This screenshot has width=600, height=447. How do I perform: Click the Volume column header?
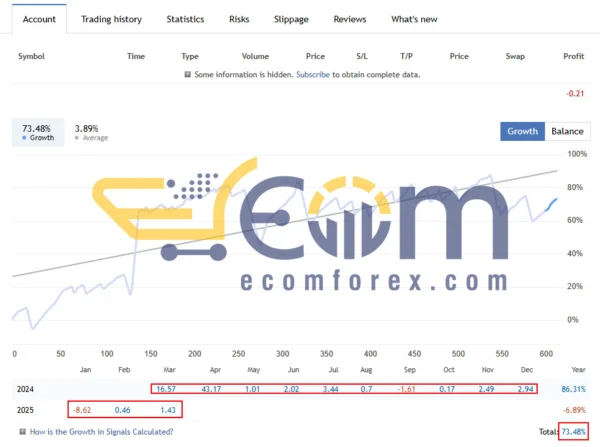tap(255, 56)
